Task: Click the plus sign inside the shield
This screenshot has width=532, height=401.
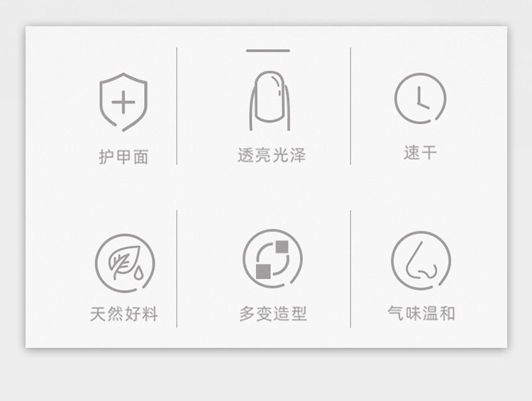Action: click(123, 102)
